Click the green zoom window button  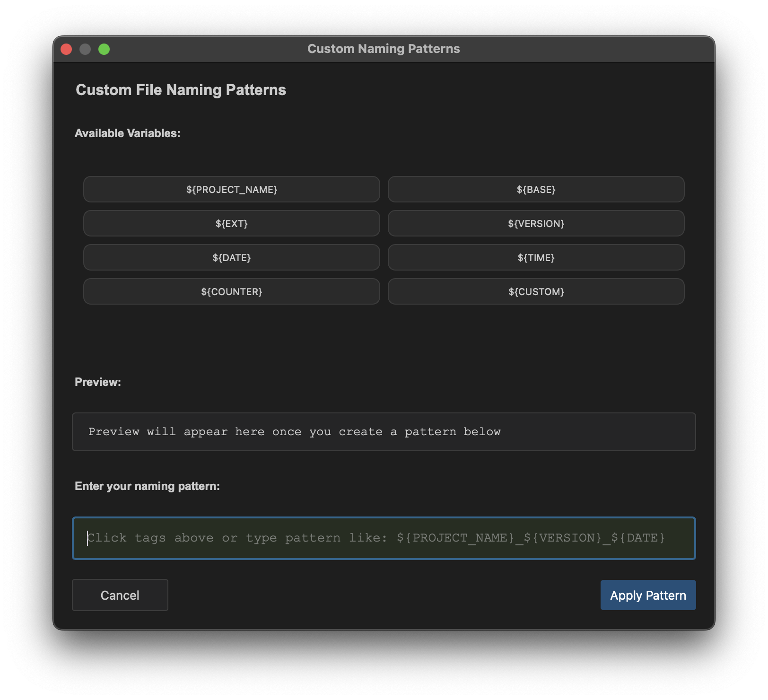tap(104, 49)
